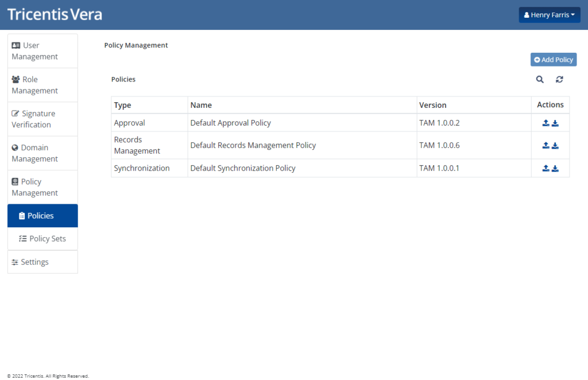Select Default Synchronization Policy name cell
Viewport: 588px width, 380px height.
tap(302, 168)
